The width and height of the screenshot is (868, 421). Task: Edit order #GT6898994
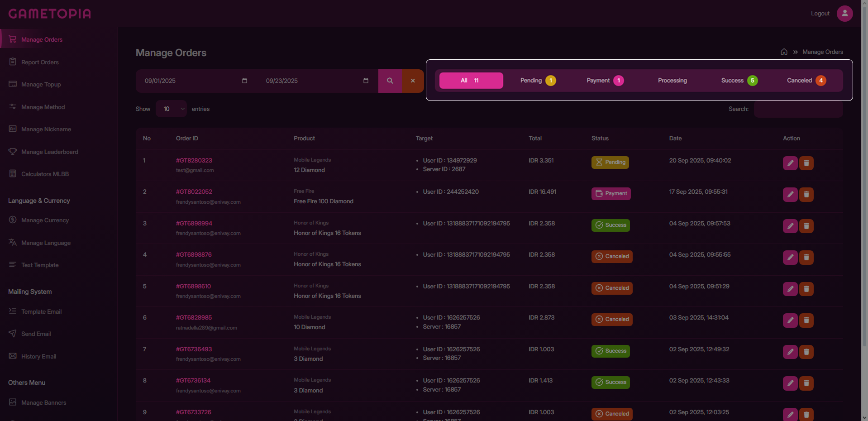coord(790,226)
